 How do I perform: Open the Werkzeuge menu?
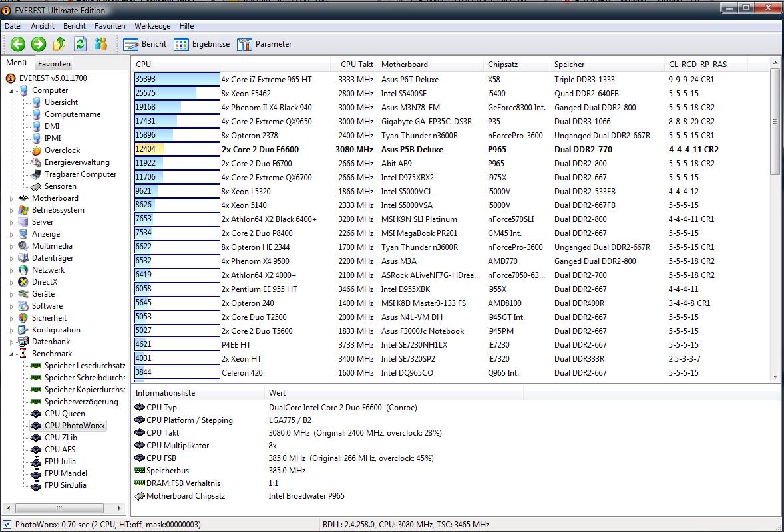tap(152, 26)
